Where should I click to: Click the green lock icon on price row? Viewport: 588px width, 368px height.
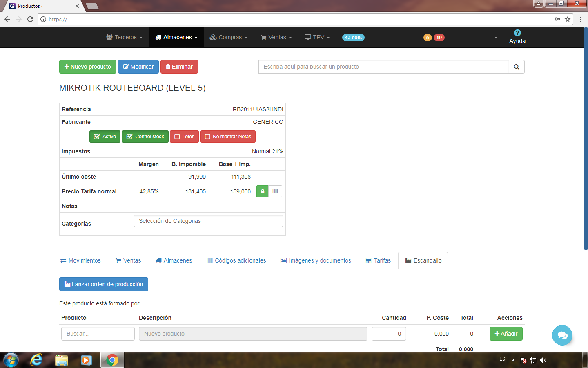click(263, 191)
